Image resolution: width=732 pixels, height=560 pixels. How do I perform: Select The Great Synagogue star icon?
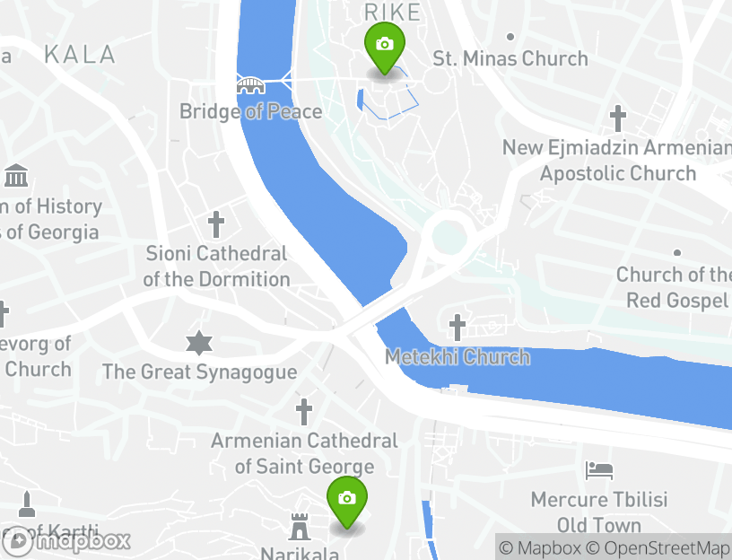click(199, 343)
